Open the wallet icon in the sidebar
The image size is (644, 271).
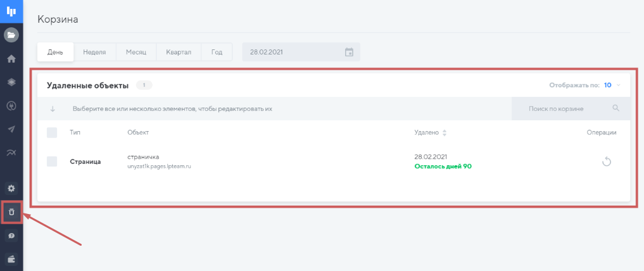pyautogui.click(x=11, y=258)
